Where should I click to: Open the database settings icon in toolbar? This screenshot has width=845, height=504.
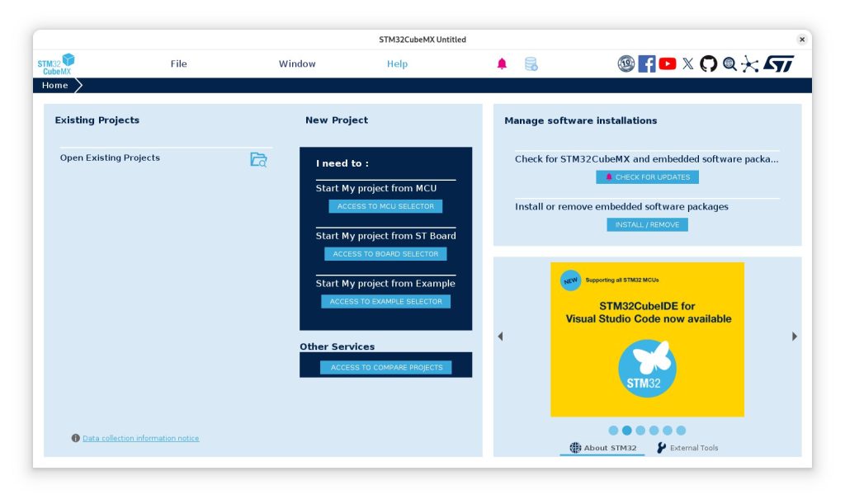[x=531, y=64]
